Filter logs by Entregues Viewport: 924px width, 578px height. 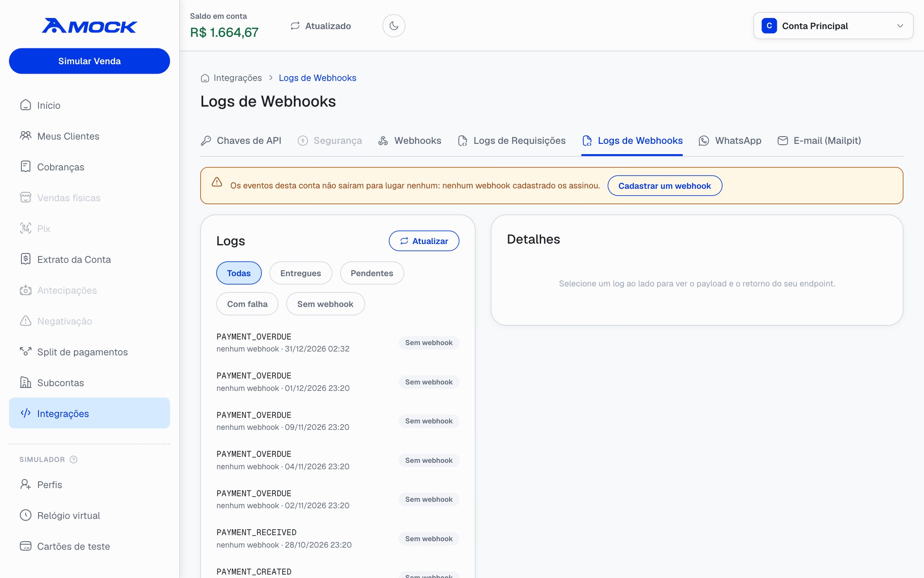tap(301, 273)
